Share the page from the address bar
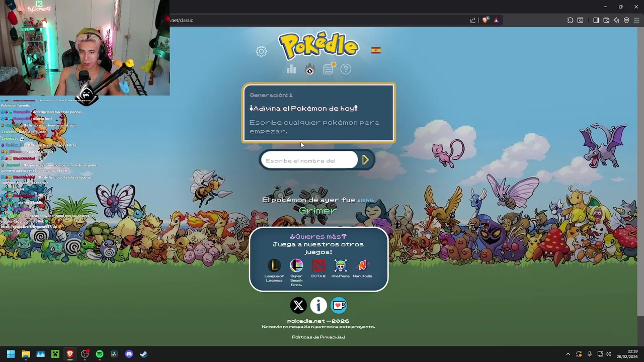This screenshot has height=362, width=644. coord(473,20)
